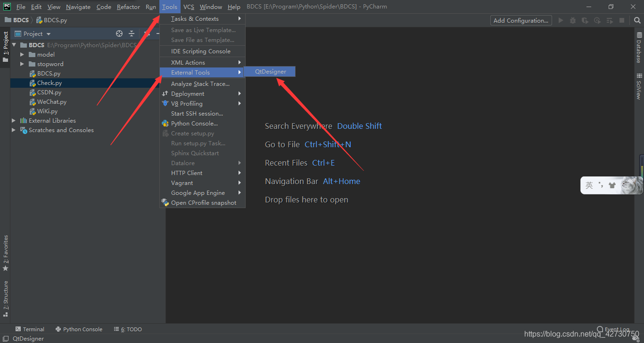Click the locate/scroll-from-source target icon
The width and height of the screenshot is (644, 343).
click(x=119, y=33)
